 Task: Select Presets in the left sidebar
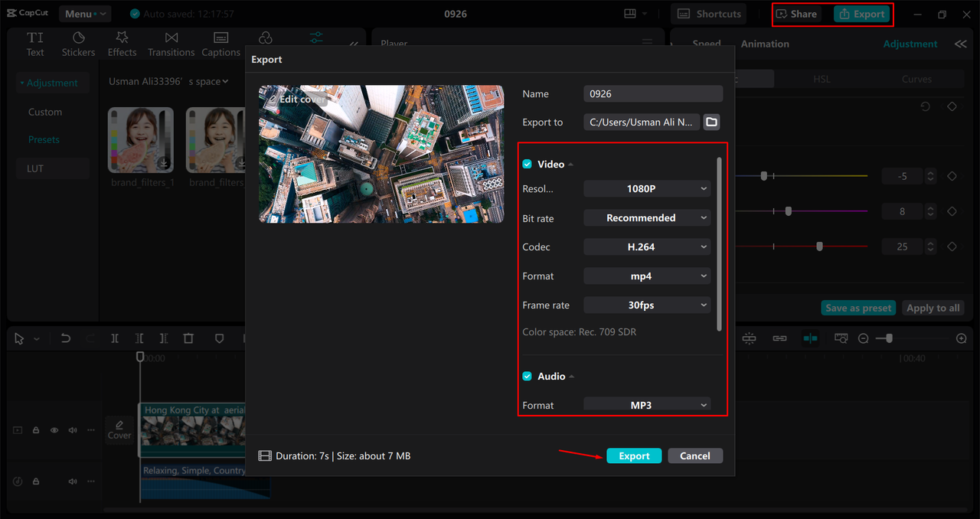(x=44, y=140)
